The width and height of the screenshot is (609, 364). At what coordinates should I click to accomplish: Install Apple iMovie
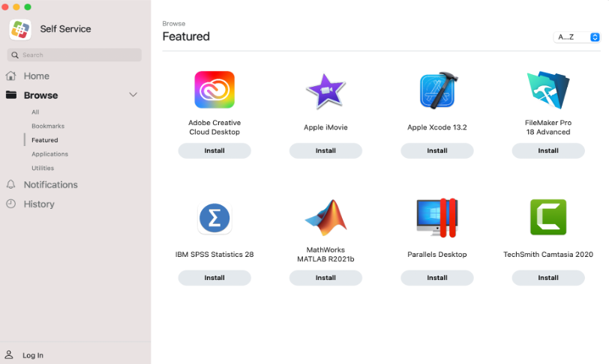coord(325,151)
